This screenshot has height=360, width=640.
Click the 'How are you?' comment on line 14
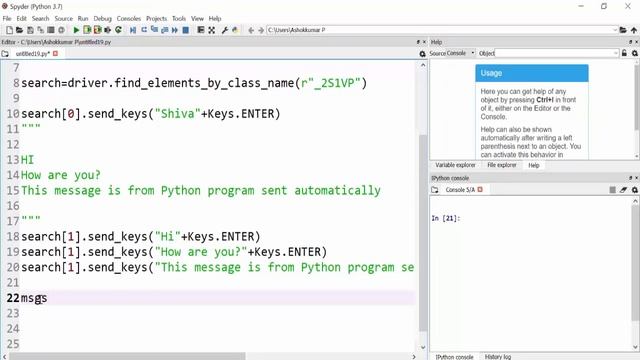pyautogui.click(x=60, y=176)
